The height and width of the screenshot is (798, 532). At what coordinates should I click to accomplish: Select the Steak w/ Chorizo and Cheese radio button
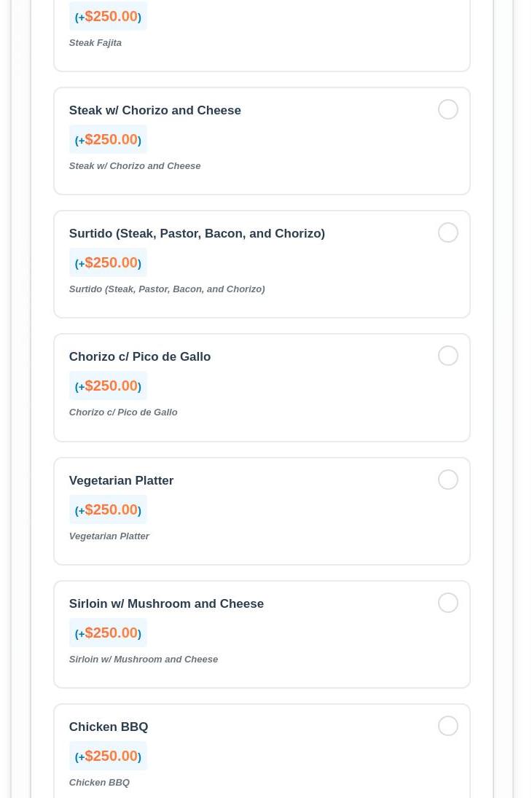[448, 109]
